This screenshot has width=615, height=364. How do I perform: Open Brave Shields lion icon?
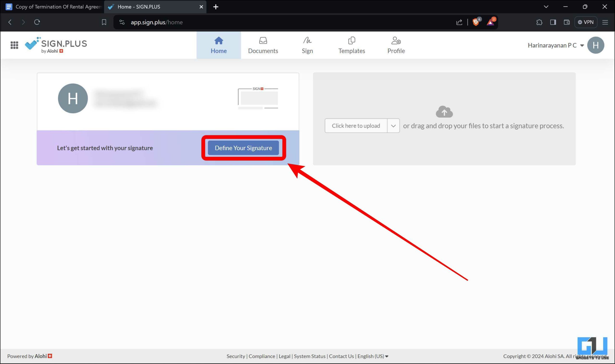pos(476,22)
